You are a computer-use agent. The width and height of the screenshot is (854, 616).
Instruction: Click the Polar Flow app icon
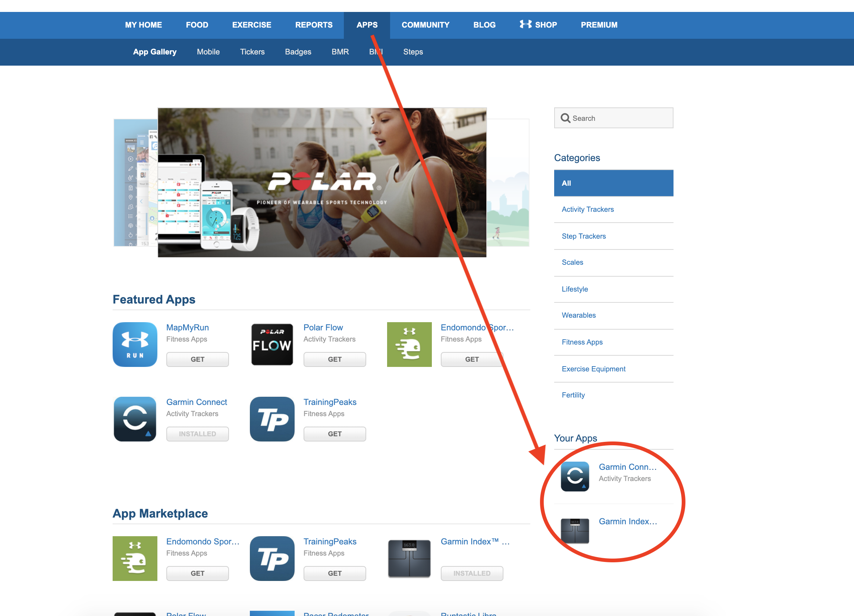click(x=272, y=343)
